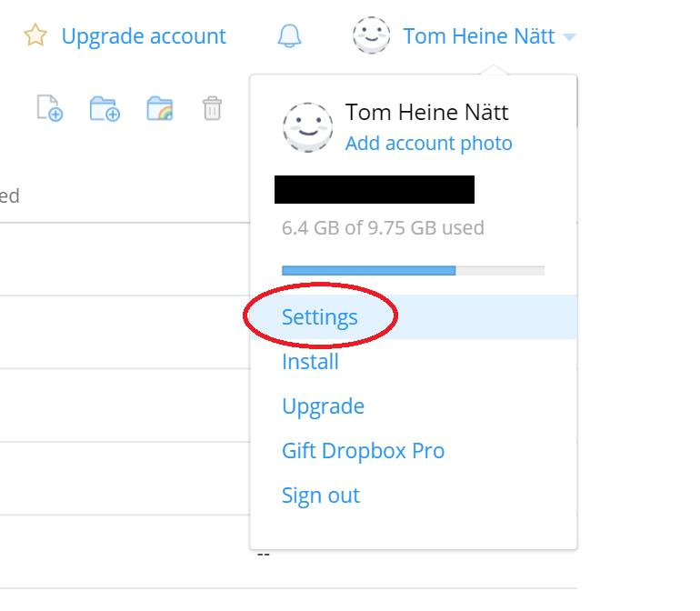Click the 6.4 GB of 9.75 GB used text
This screenshot has width=700, height=611.
383,228
